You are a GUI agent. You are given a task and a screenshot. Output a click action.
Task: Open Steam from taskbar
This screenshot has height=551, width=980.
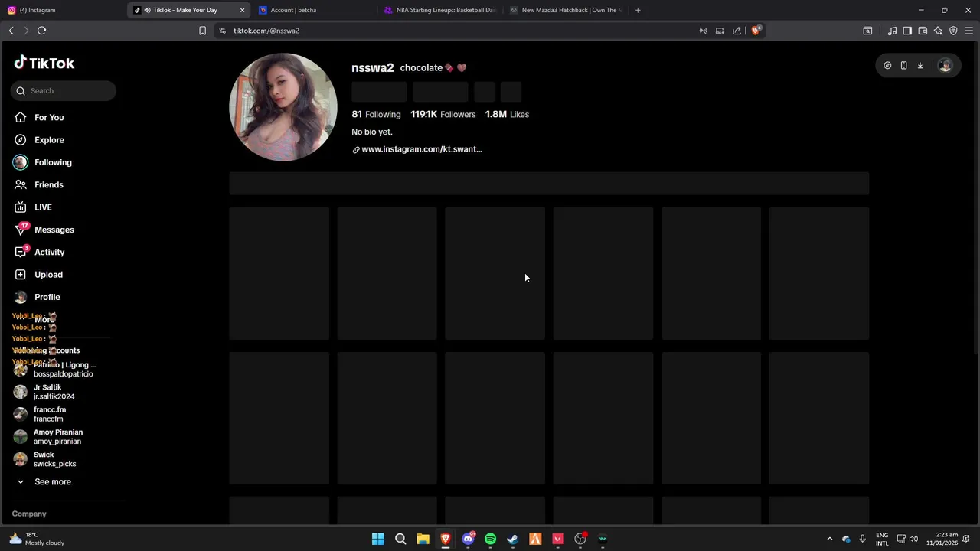512,539
